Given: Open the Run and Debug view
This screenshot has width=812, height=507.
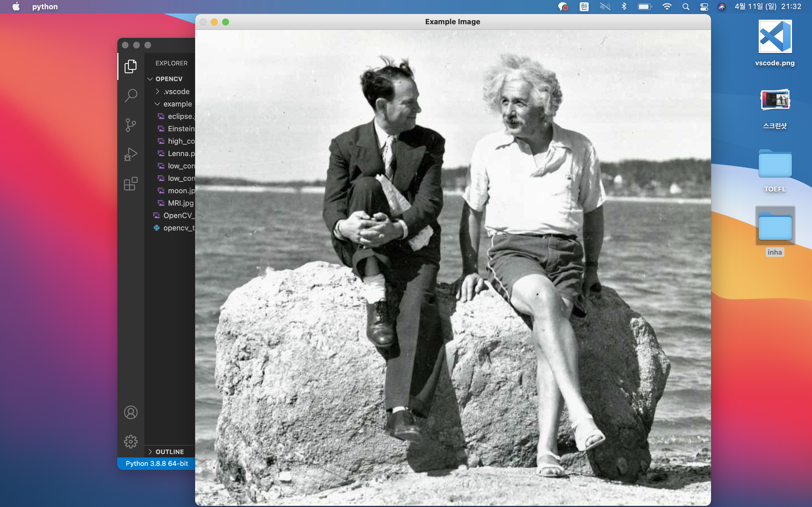Looking at the screenshot, I should (x=131, y=154).
